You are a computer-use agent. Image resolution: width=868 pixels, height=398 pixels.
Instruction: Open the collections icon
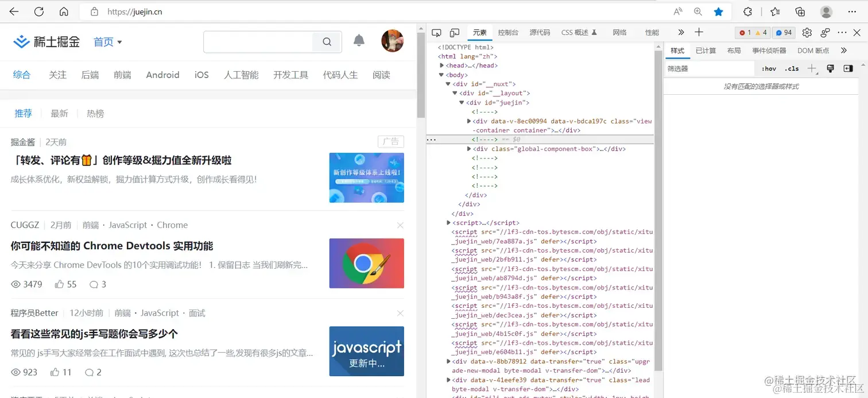click(800, 11)
